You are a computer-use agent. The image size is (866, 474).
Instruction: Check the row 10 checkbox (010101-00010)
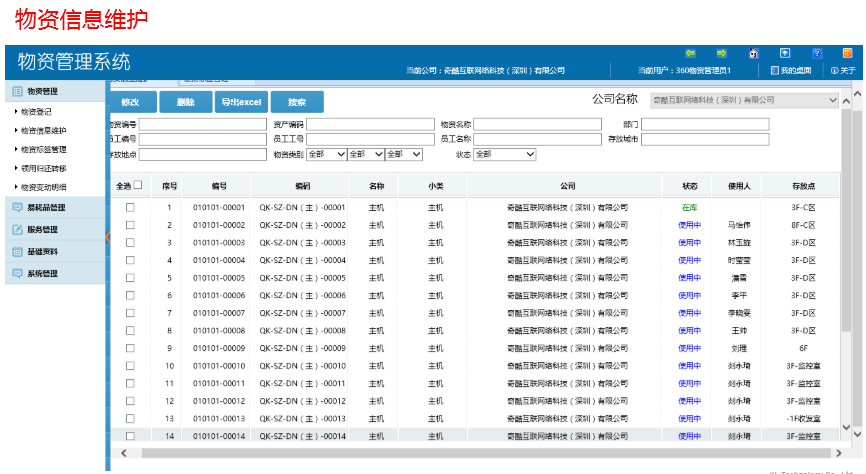point(130,366)
